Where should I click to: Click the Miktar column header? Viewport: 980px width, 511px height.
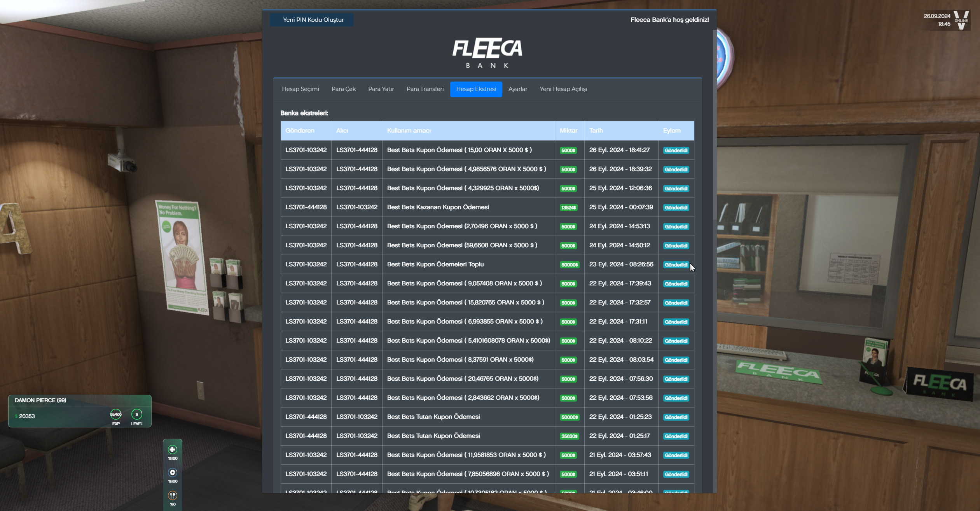(x=568, y=131)
